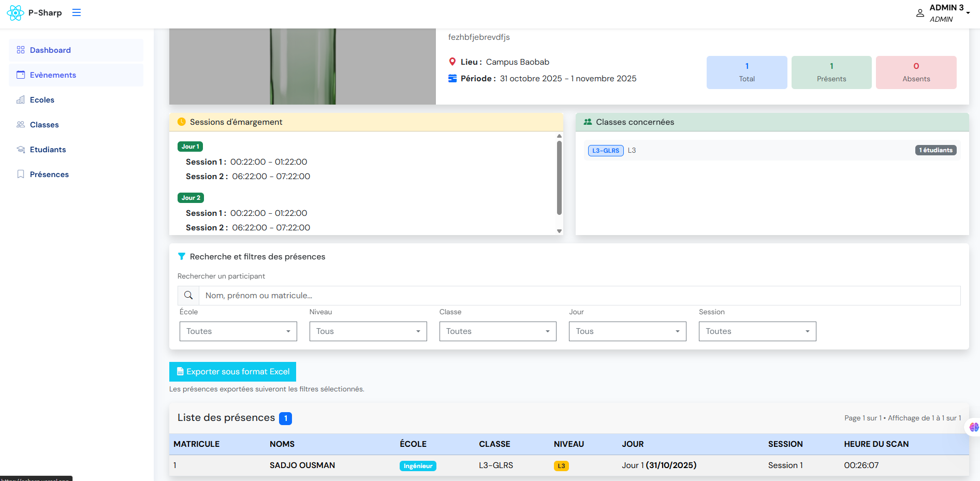Focus the participant search input field
Viewport: 980px width, 481px height.
click(x=579, y=296)
